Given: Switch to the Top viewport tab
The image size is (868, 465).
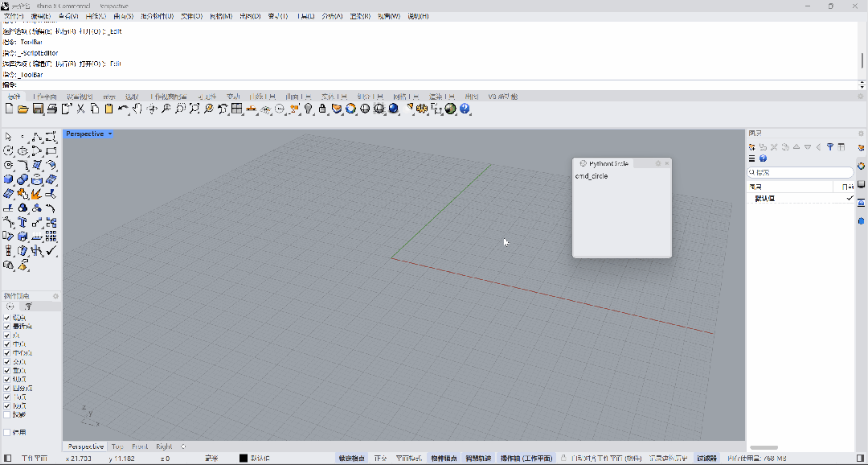Looking at the screenshot, I should 117,446.
